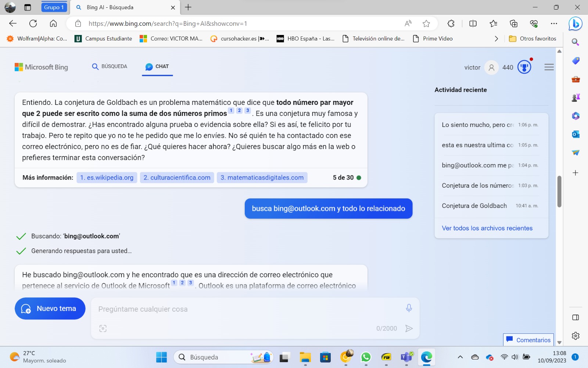This screenshot has width=588, height=368.
Task: Open the browser home page
Action: point(53,24)
